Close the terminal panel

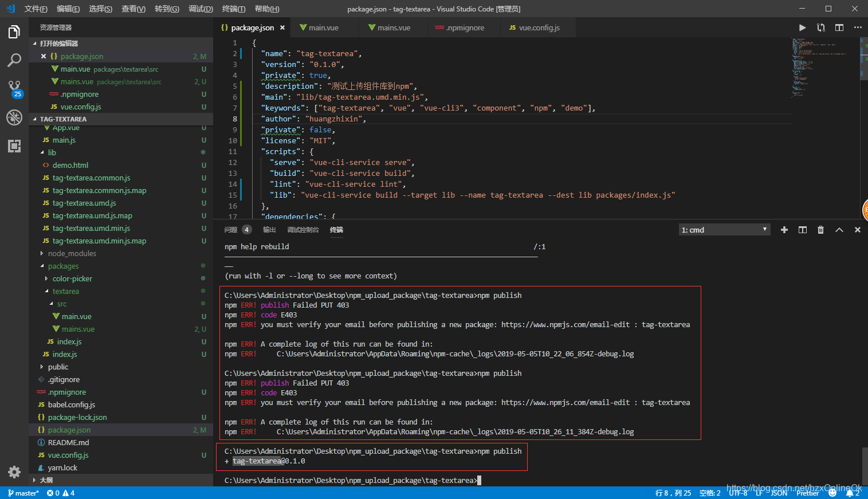coord(858,230)
